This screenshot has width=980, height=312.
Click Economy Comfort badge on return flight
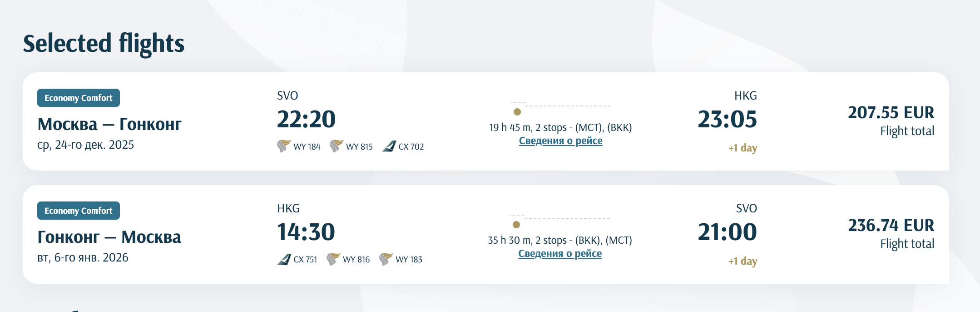[x=79, y=211]
